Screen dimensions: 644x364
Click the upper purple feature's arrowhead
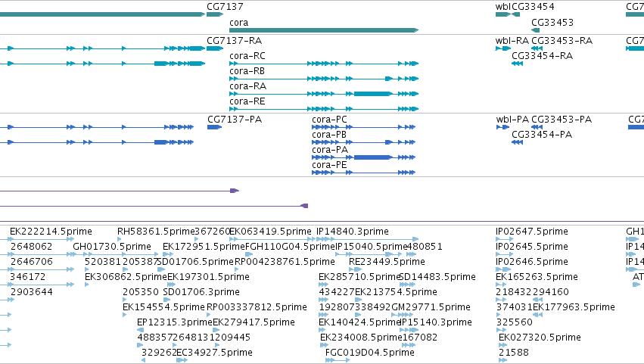coord(235,191)
